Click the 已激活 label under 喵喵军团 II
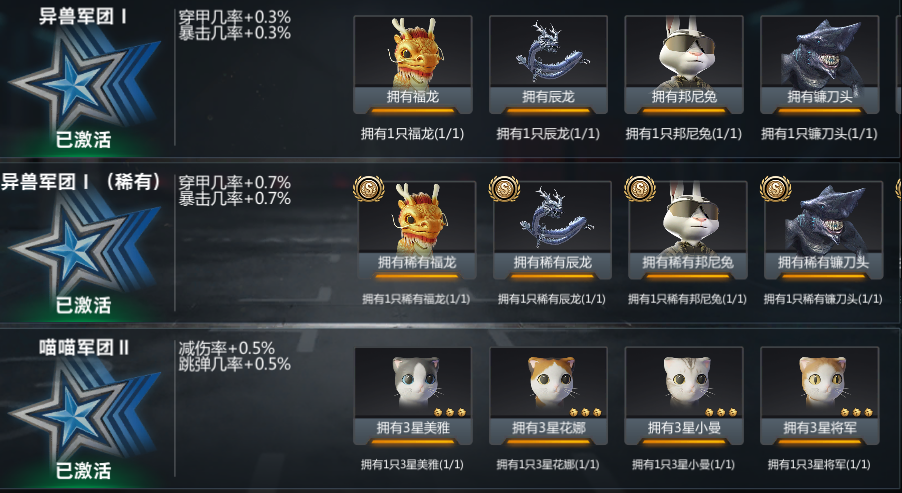Image resolution: width=902 pixels, height=493 pixels. tap(83, 471)
